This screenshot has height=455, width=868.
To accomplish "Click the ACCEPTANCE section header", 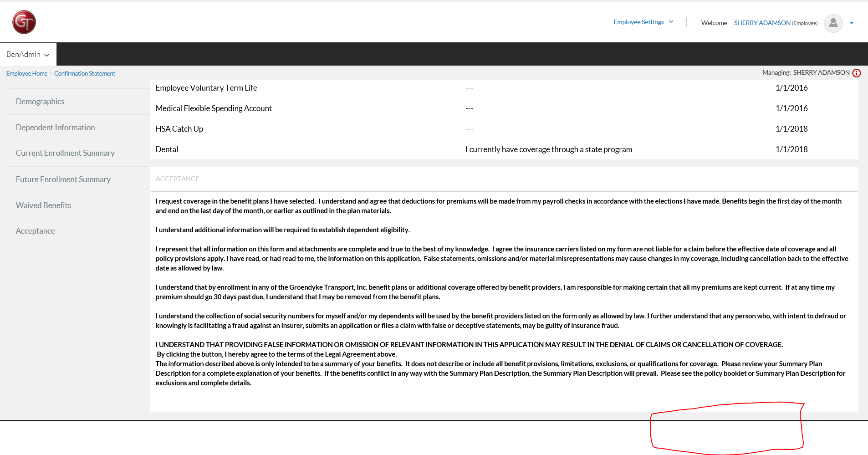I will pyautogui.click(x=177, y=179).
